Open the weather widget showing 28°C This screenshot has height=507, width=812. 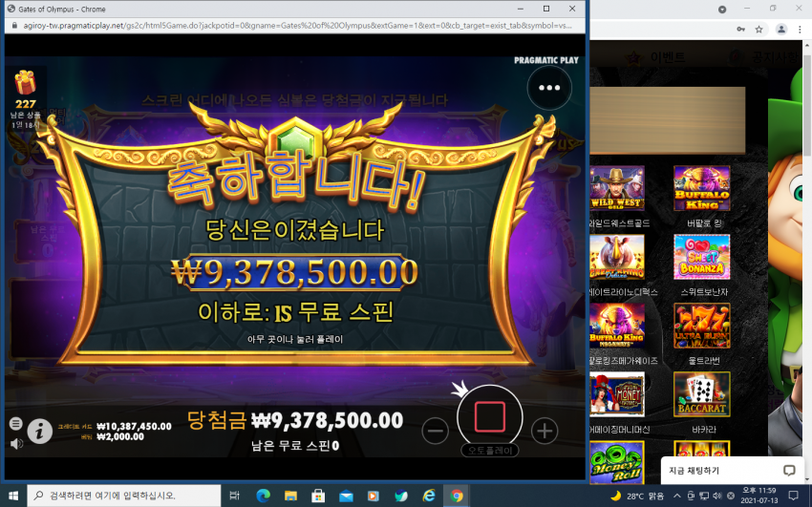click(637, 496)
